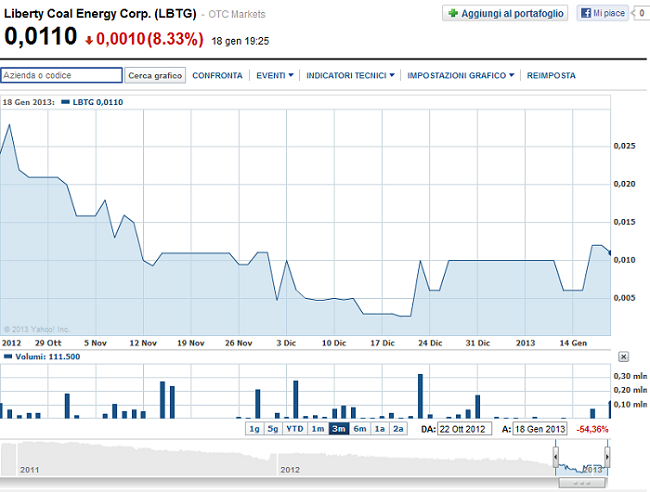Select the 1a time range
Viewport: 650px width, 492px height.
(x=380, y=429)
